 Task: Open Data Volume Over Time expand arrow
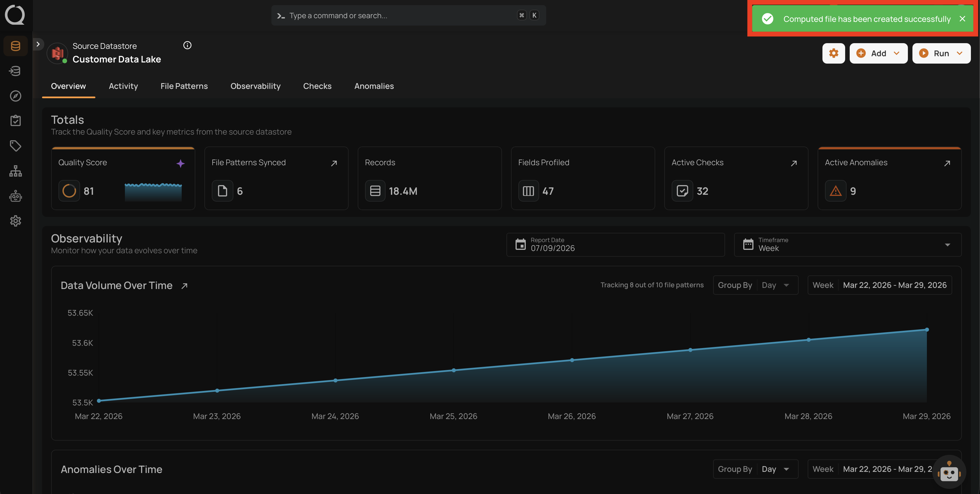click(185, 286)
